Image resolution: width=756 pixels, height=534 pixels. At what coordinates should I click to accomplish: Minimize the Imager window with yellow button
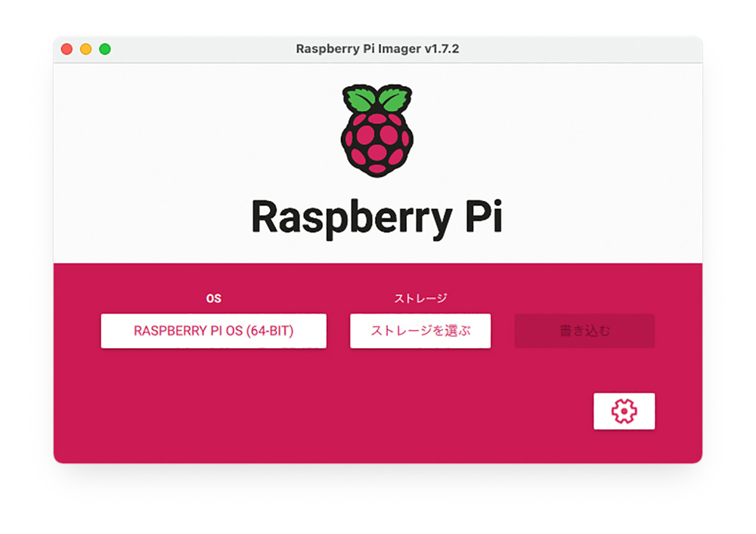(x=86, y=49)
